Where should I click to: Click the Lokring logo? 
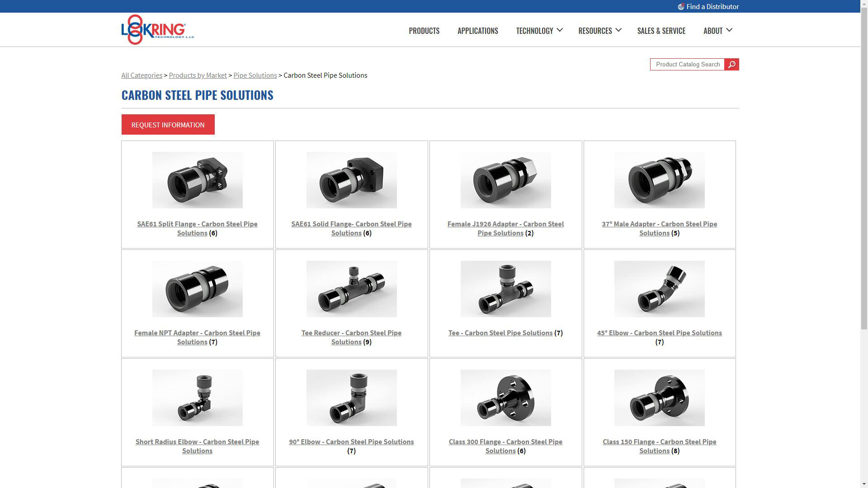pos(157,30)
